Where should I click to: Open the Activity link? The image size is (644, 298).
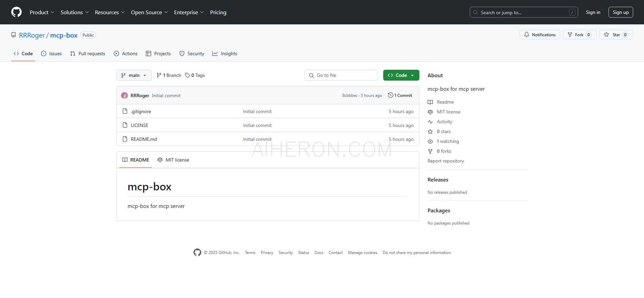tap(440, 122)
